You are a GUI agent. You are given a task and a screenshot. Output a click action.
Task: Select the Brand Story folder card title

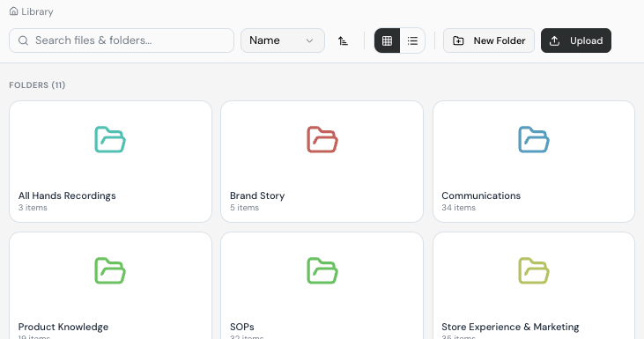pos(257,195)
